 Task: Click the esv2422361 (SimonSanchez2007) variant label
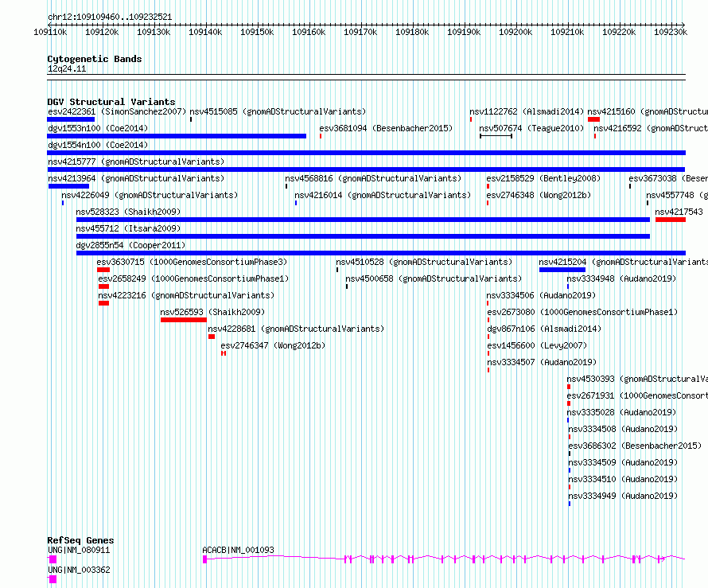117,111
